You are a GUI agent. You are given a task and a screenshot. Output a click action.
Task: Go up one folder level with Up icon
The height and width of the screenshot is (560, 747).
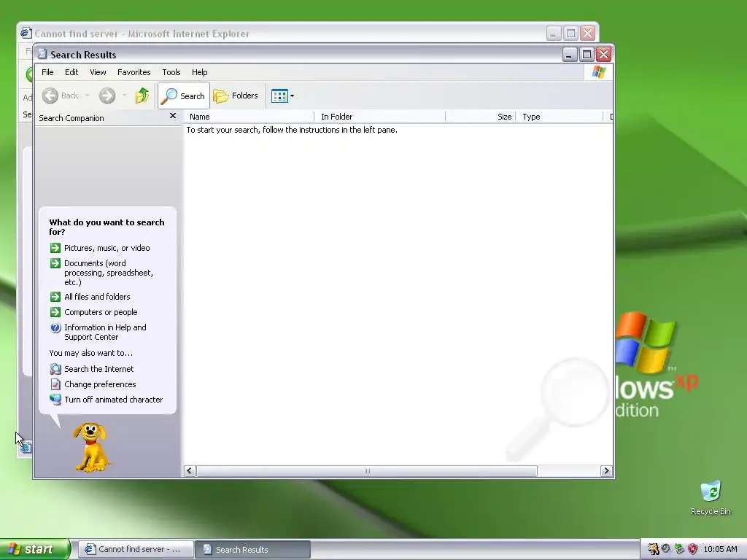(x=142, y=96)
